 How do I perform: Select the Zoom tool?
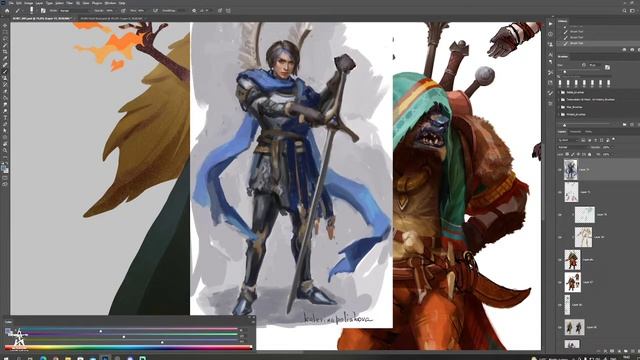click(5, 150)
